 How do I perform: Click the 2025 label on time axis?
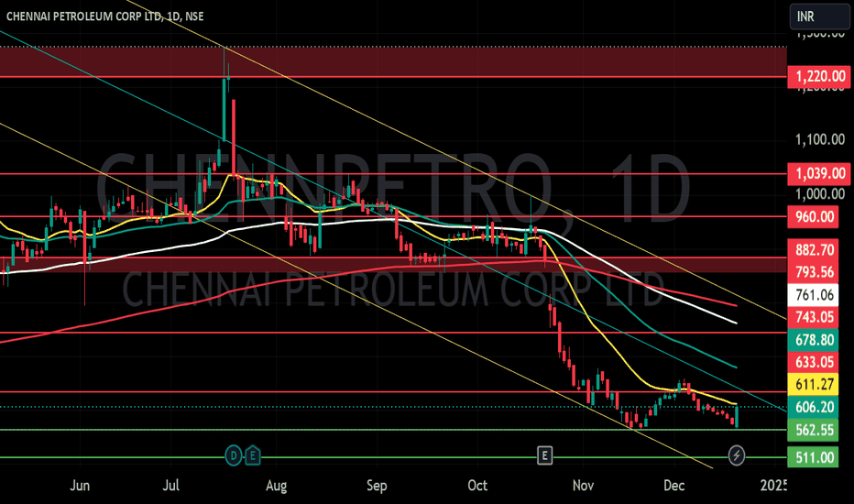point(773,486)
